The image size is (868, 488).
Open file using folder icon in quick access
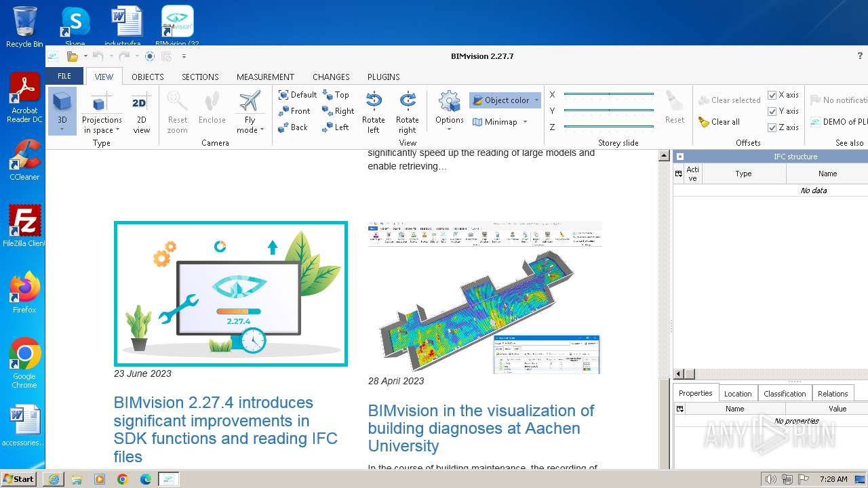coord(72,56)
